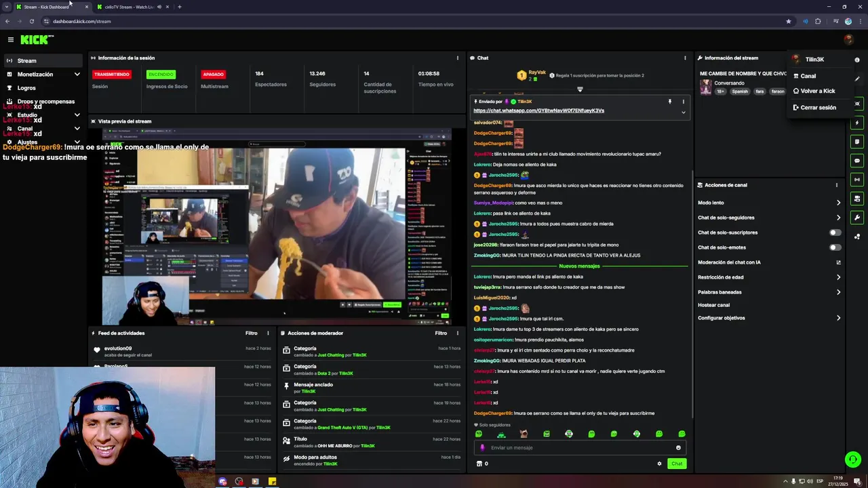Viewport: 868px width, 488px height.
Task: Reload the browser page
Action: (31, 21)
